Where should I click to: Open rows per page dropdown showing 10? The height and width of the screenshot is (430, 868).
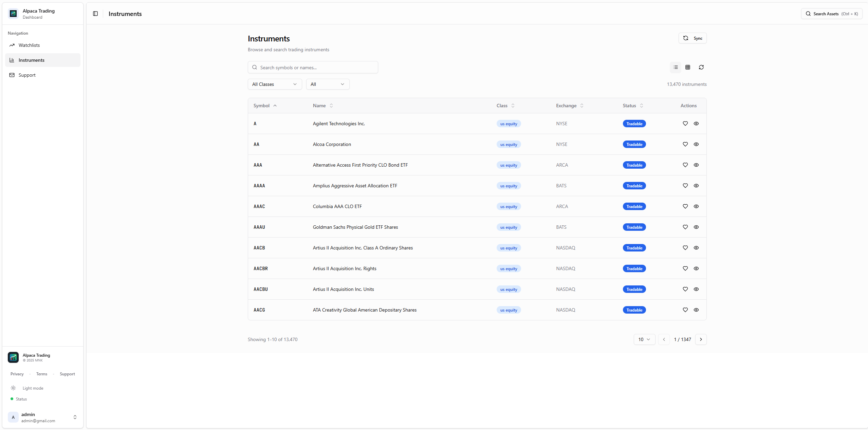coord(644,339)
